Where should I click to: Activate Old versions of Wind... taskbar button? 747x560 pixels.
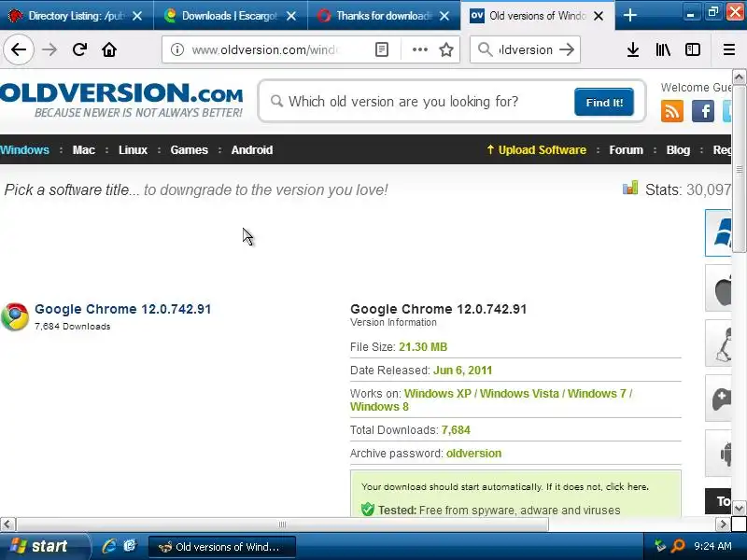tap(222, 547)
